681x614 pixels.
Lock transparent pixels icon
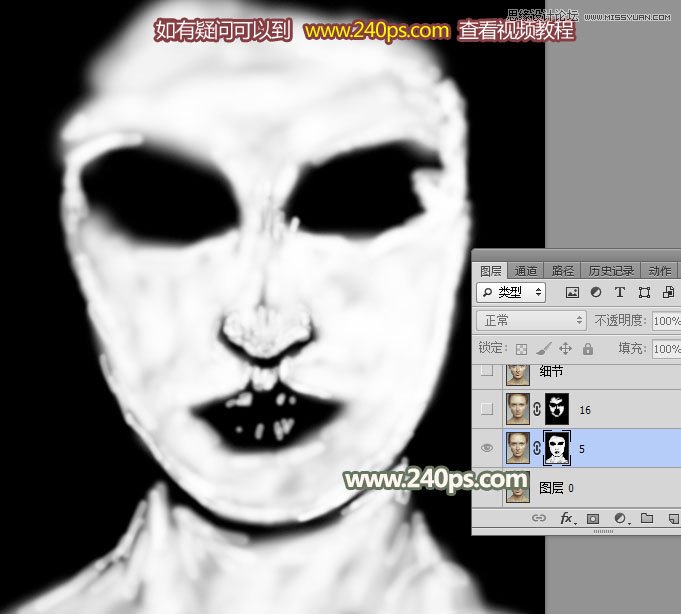tap(521, 349)
